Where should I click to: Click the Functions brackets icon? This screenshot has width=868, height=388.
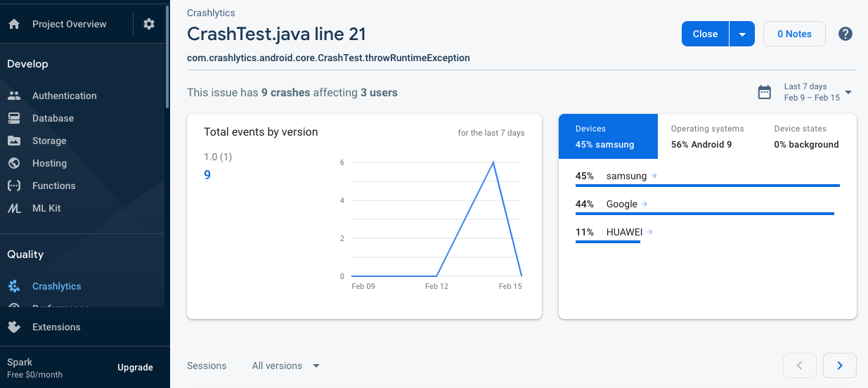14,186
